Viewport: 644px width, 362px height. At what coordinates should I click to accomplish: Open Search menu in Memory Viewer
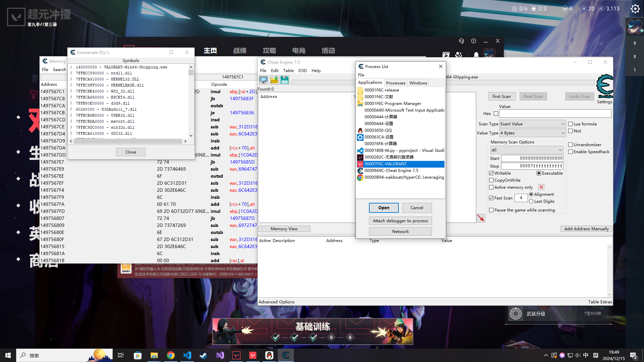59,70
